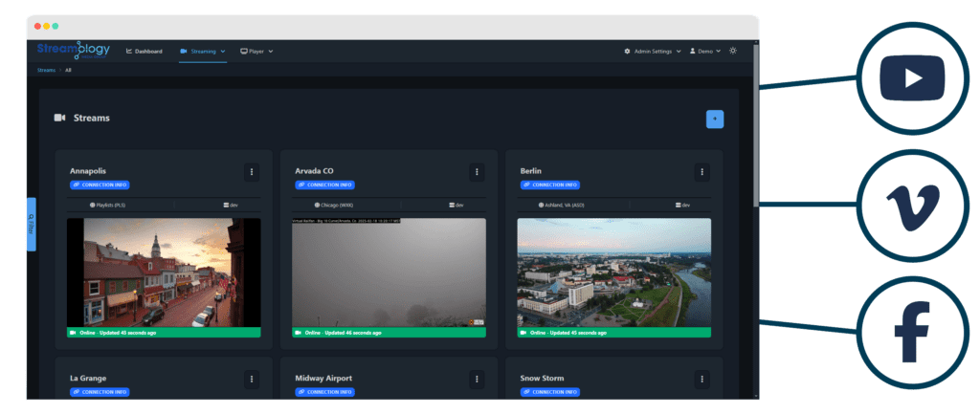Open the Filter side tab
This screenshot has height=414, width=980.
point(31,224)
